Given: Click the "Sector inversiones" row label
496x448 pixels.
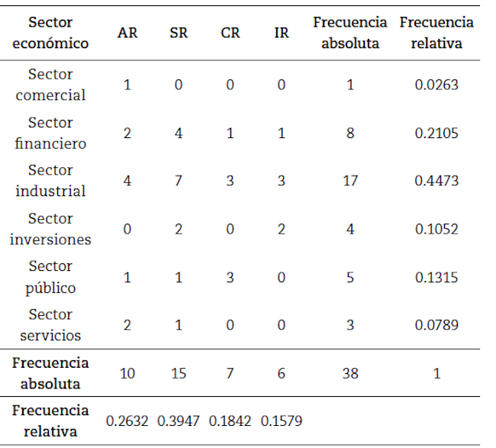Looking at the screenshot, I should pos(50,229).
